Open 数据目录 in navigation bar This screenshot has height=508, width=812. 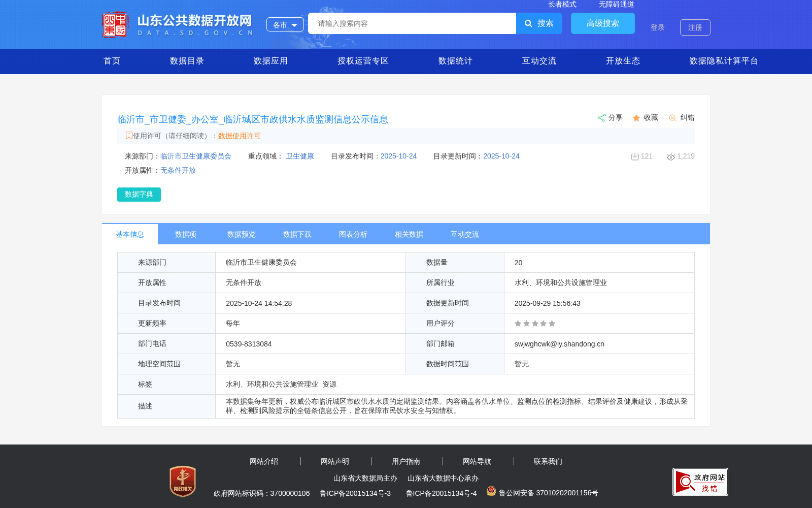[x=187, y=61]
